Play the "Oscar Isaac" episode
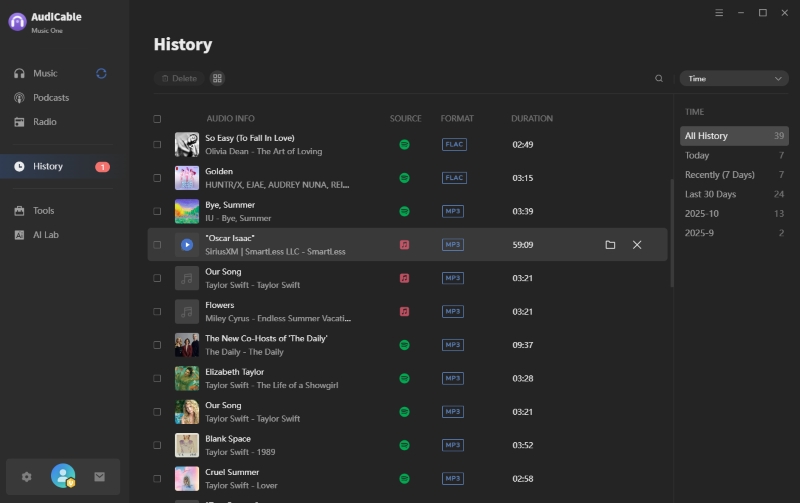 pyautogui.click(x=187, y=245)
